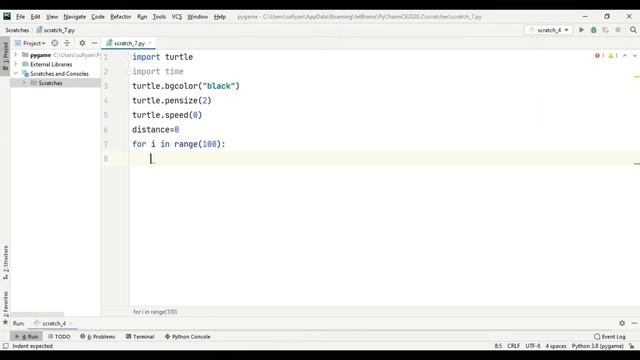Open the Help menu
The image size is (640, 360).
[220, 17]
